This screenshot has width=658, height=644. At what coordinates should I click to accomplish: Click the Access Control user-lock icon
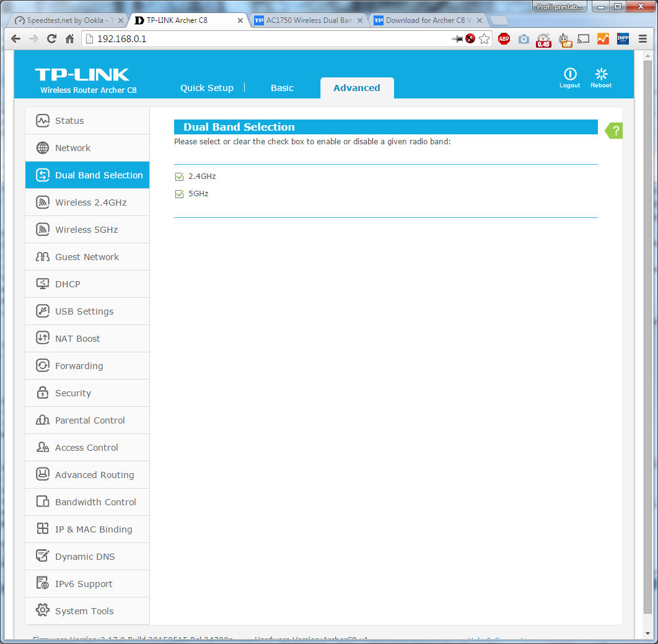click(x=42, y=447)
